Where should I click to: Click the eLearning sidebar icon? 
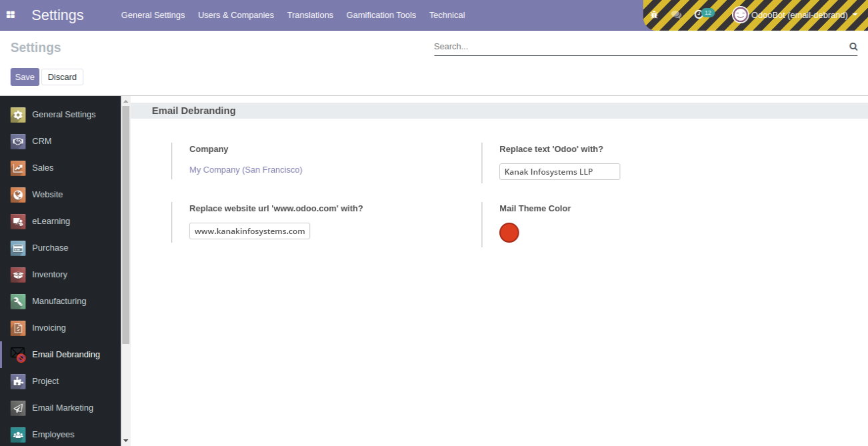coord(18,221)
